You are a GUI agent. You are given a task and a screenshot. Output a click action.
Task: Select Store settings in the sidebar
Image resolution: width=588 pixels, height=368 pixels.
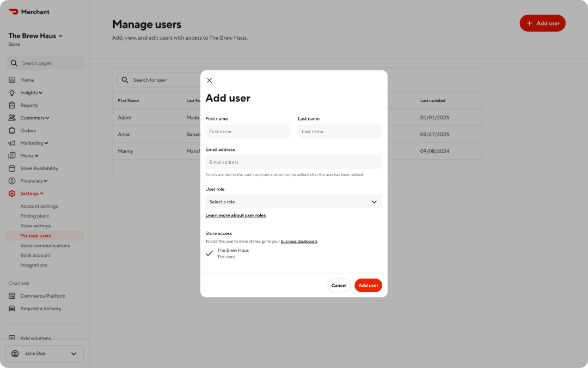point(35,226)
